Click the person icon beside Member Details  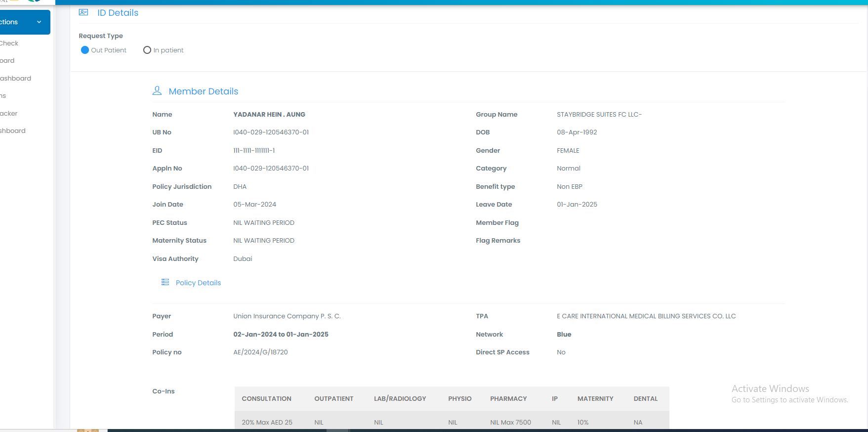point(157,91)
